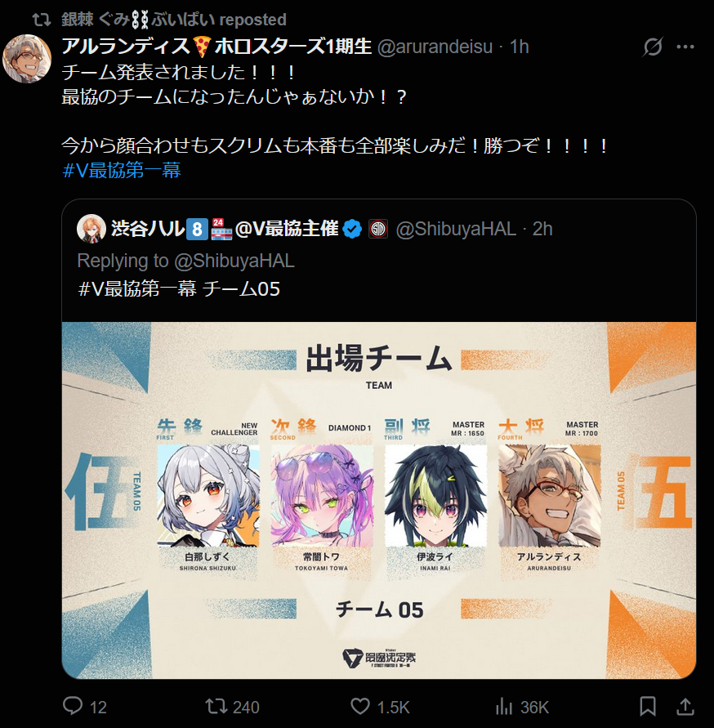View post analytics bar chart icon
Screen dimensions: 714x728
click(504, 707)
